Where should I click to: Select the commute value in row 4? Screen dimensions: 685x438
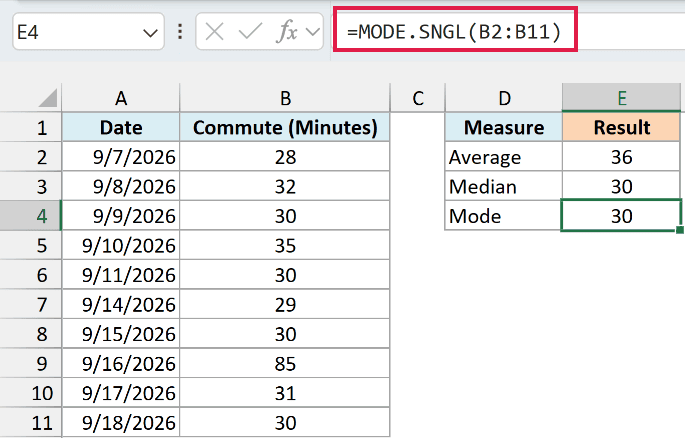285,216
